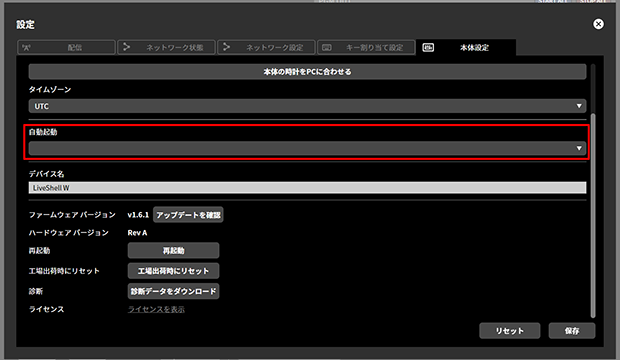The width and height of the screenshot is (620, 360).
Task: Click the タイムゾーン label
Action: pos(50,89)
